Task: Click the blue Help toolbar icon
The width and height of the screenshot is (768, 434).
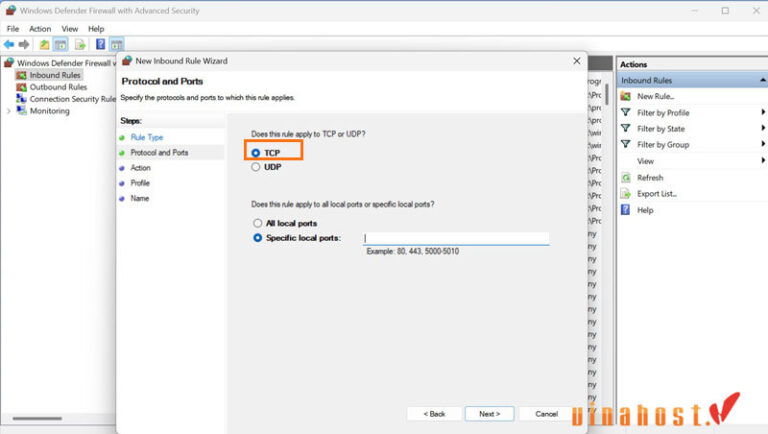Action: pos(100,45)
